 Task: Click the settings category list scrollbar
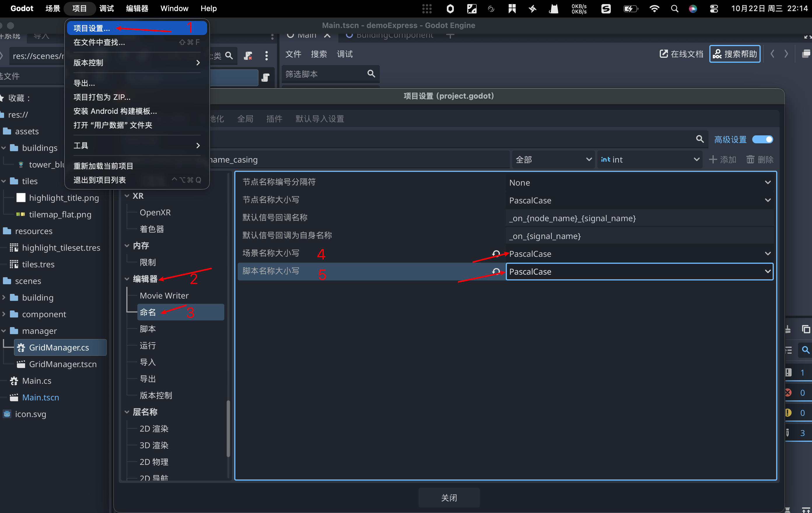coord(228,428)
